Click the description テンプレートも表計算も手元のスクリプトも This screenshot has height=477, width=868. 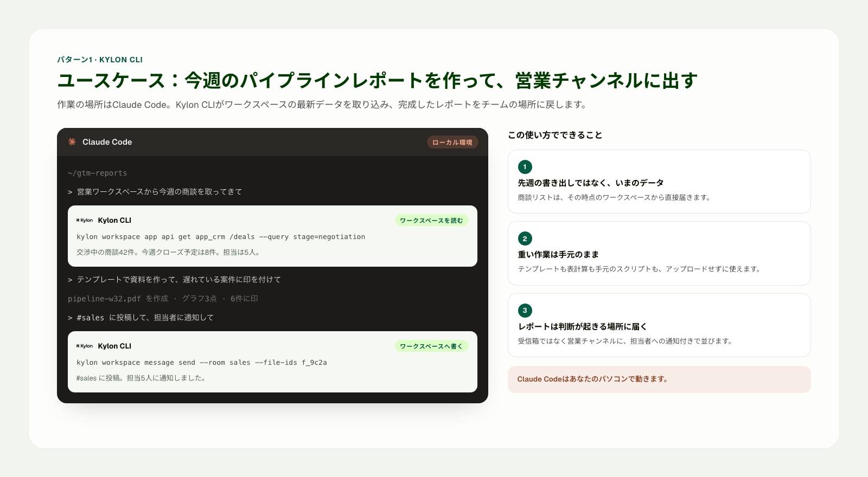tap(639, 269)
